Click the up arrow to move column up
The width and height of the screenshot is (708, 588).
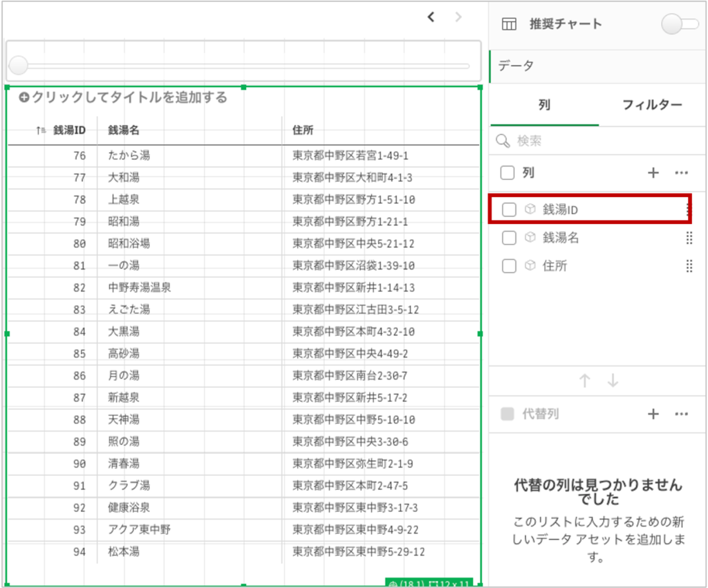click(x=584, y=381)
